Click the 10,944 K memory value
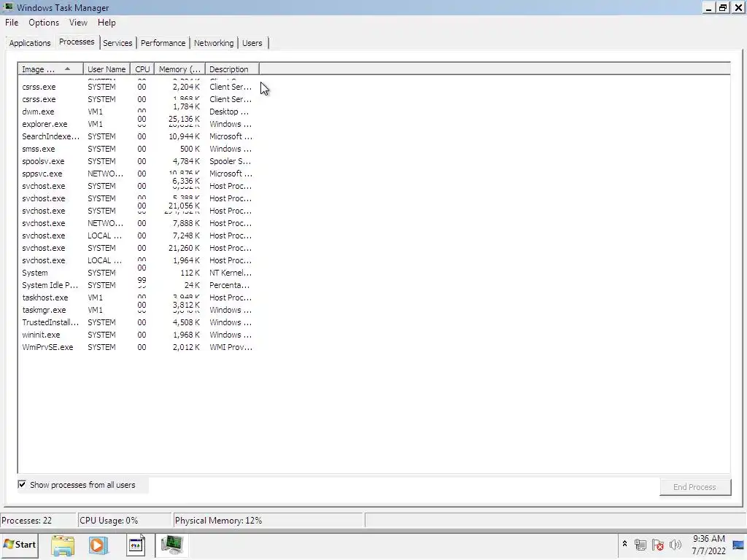 pyautogui.click(x=184, y=136)
